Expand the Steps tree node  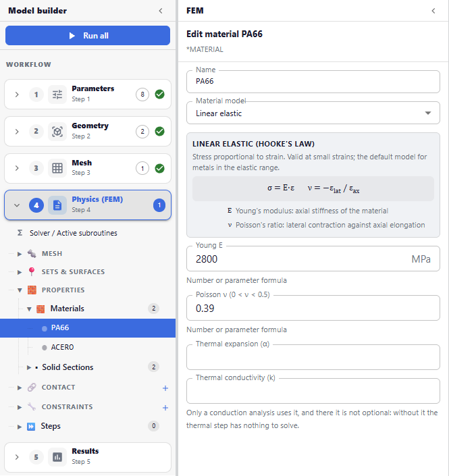(20, 427)
